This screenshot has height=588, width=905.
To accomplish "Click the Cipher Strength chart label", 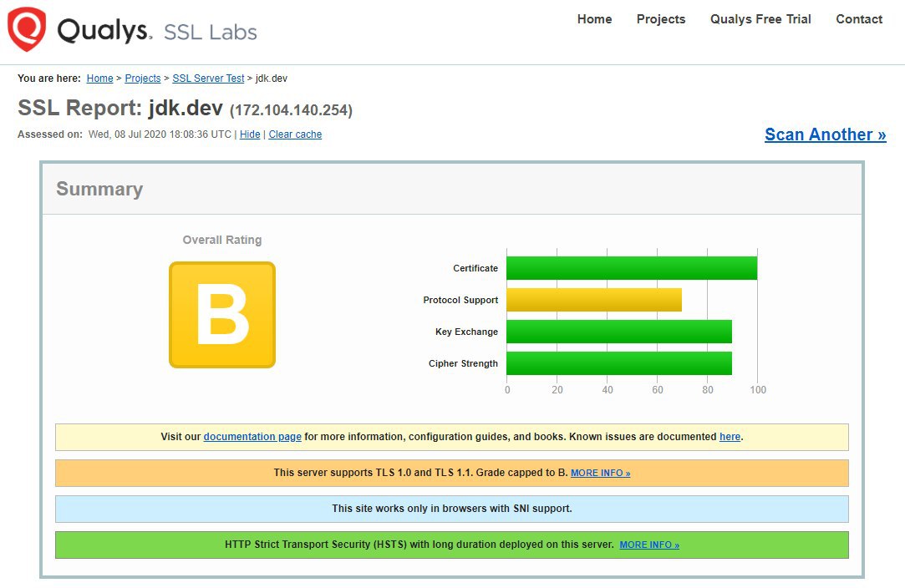I will tap(463, 363).
